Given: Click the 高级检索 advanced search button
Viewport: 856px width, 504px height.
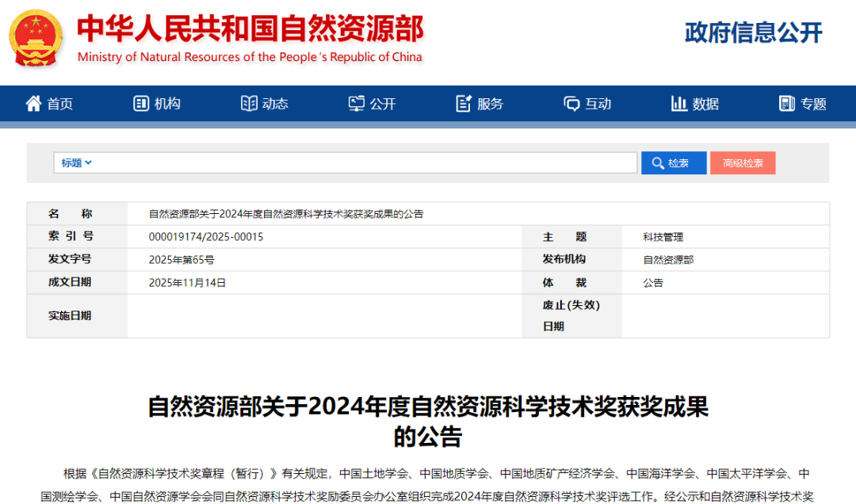Looking at the screenshot, I should tap(743, 163).
